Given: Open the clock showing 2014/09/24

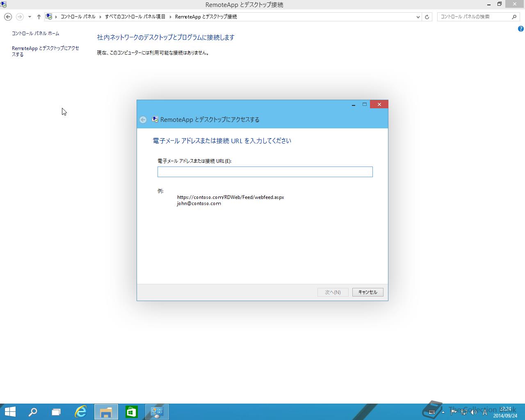Looking at the screenshot, I should tap(505, 412).
